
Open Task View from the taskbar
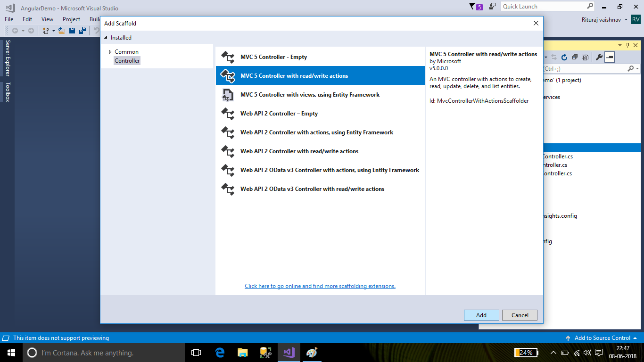(x=196, y=353)
